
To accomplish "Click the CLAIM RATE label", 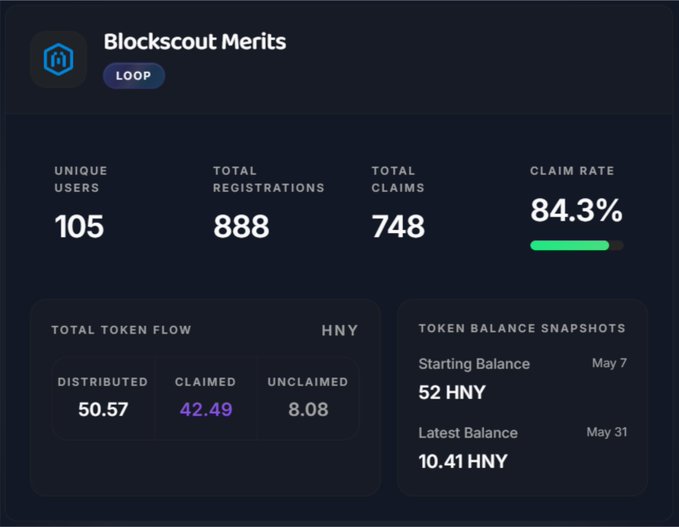I will click(x=572, y=171).
